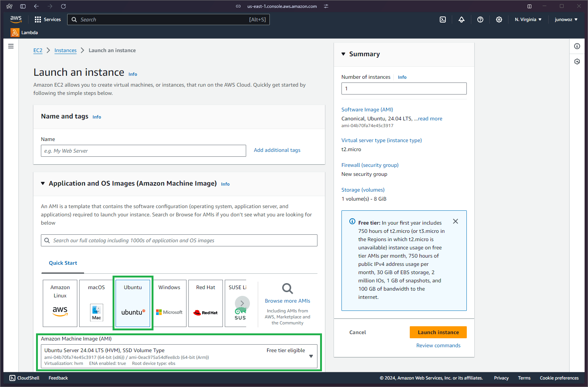Open the N. Virginia region dropdown
The height and width of the screenshot is (387, 588).
[x=528, y=19]
